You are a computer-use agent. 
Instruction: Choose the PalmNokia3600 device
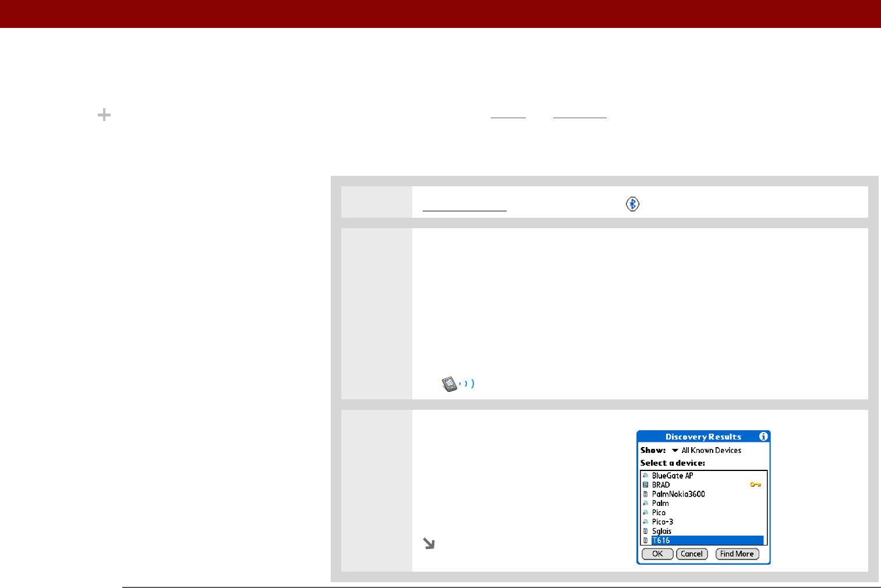point(678,494)
